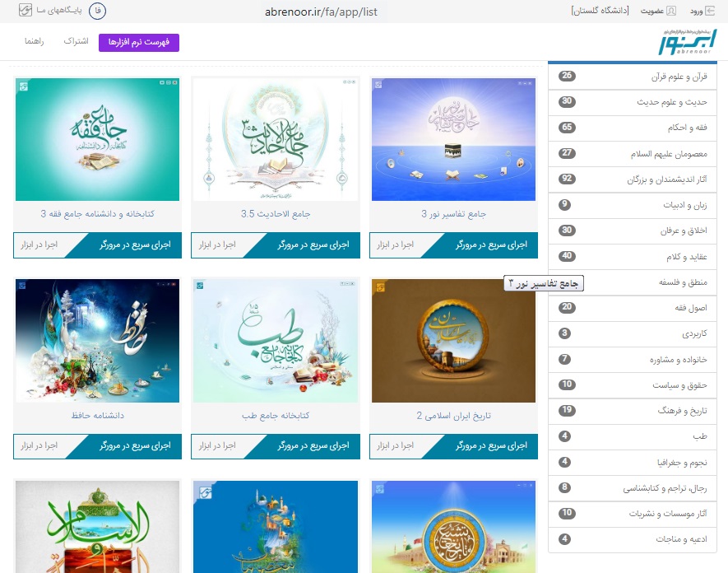The width and height of the screenshot is (728, 573).
Task: Open the 'خانواده و مشاوره' category
Action: (633, 359)
